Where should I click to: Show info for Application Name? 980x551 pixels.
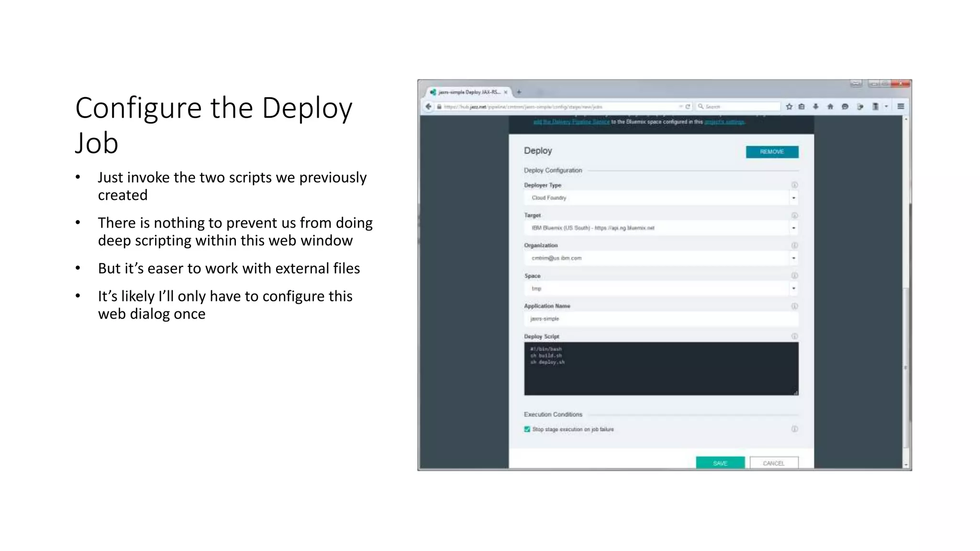794,306
